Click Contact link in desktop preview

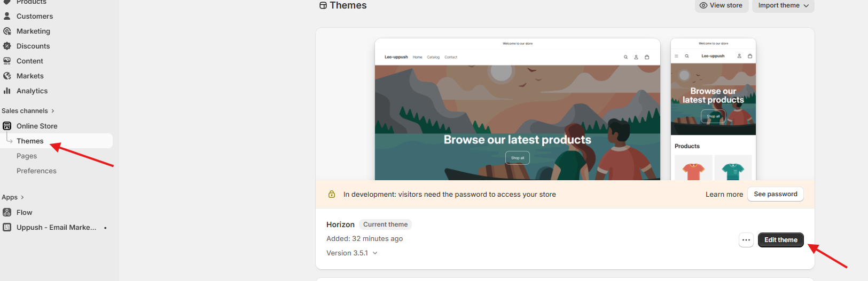(451, 57)
